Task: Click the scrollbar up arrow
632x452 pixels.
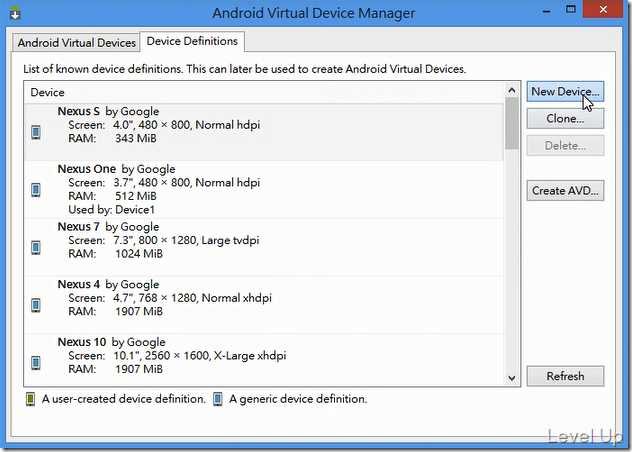Action: [512, 90]
